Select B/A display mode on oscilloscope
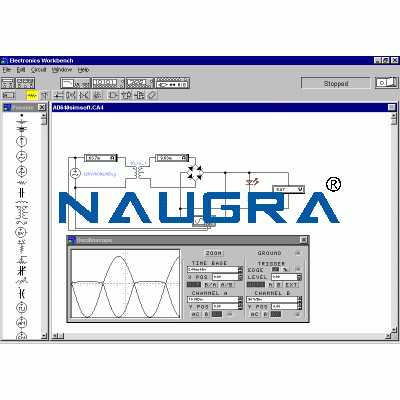400x400 pixels. [210, 285]
